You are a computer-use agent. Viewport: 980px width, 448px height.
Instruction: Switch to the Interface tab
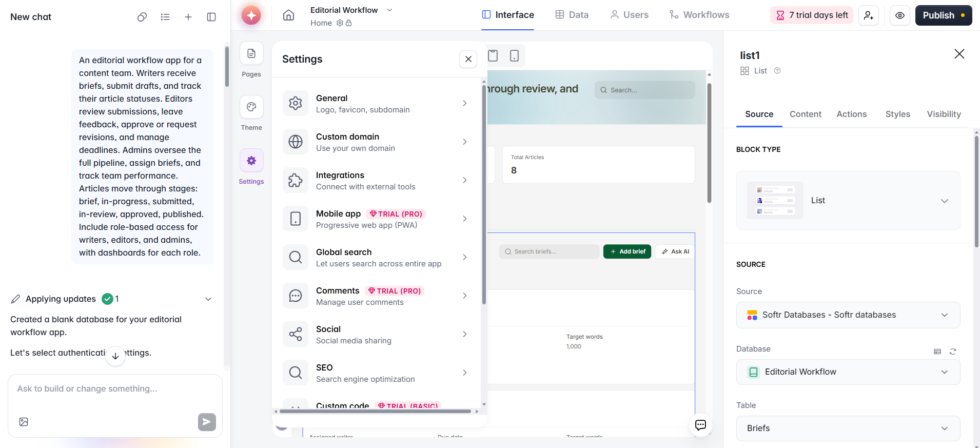click(508, 15)
